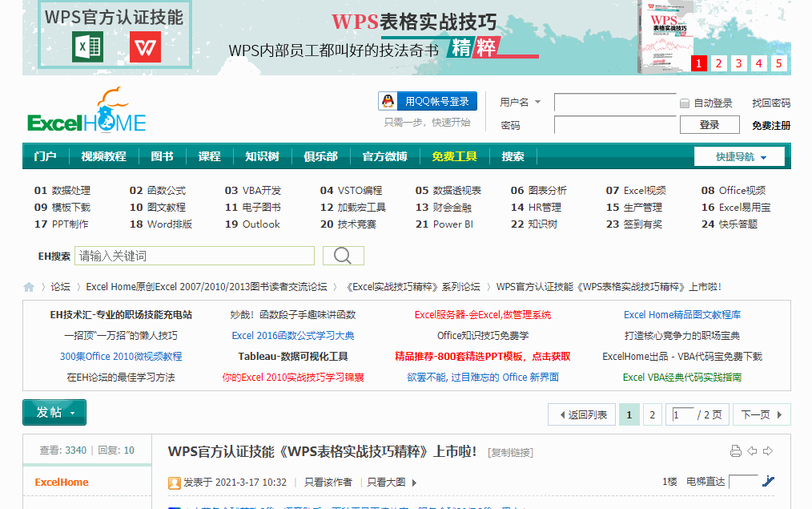Focus the page number input box
The height and width of the screenshot is (509, 812).
(x=682, y=414)
